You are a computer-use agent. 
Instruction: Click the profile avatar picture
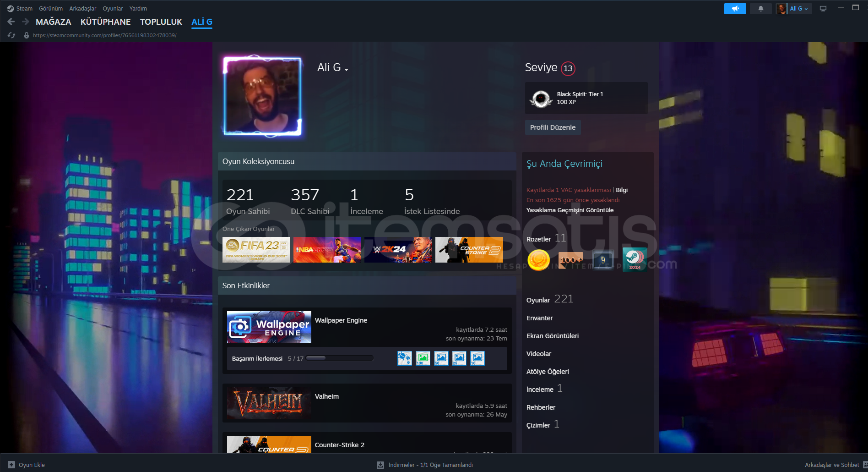pyautogui.click(x=262, y=95)
